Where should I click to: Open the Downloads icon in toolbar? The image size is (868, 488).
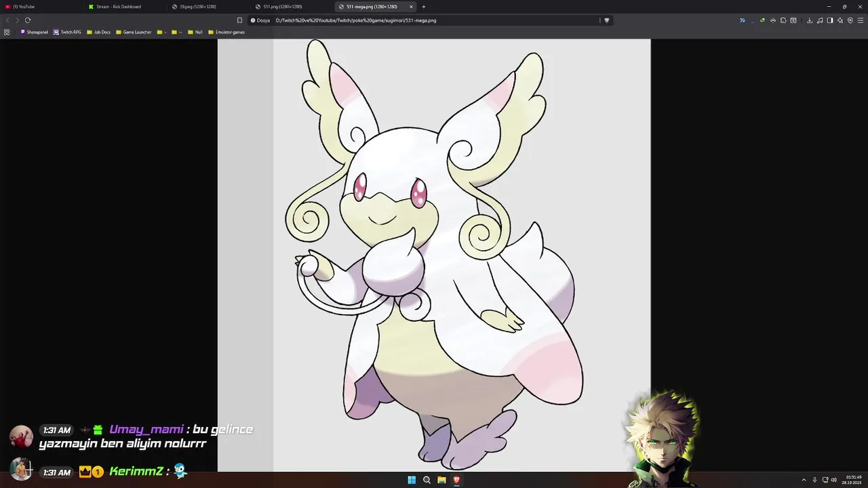pyautogui.click(x=810, y=20)
